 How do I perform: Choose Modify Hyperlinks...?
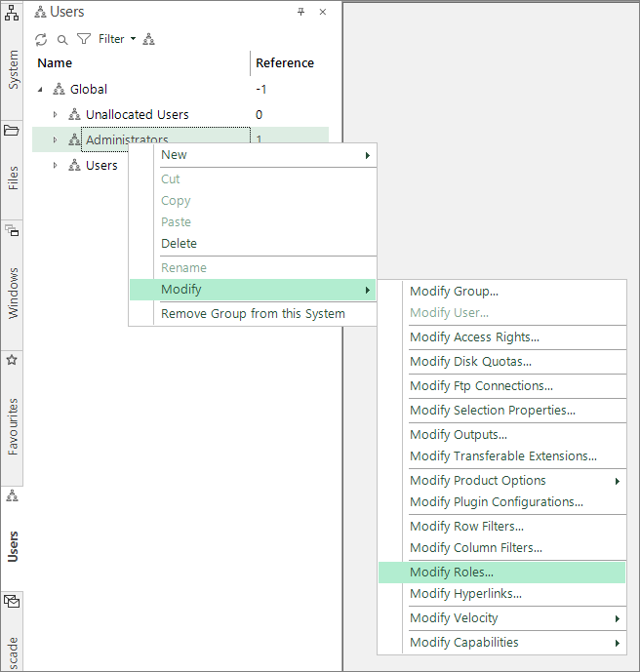pyautogui.click(x=502, y=594)
